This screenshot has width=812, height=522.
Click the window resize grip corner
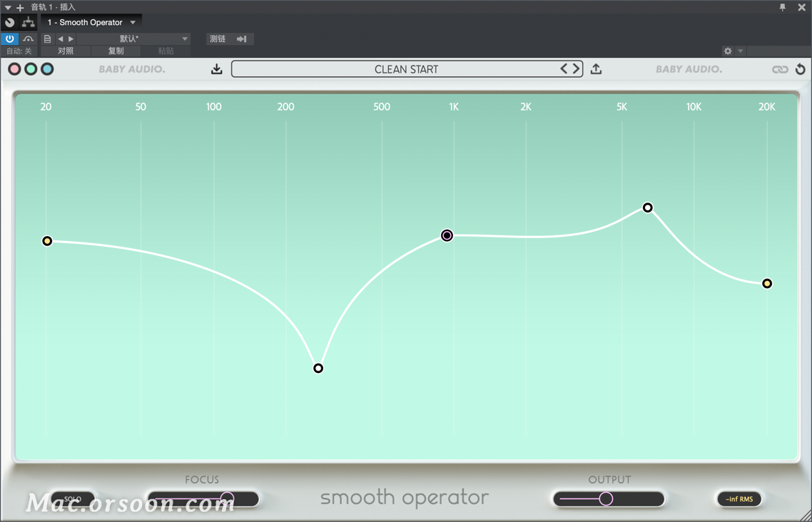click(x=806, y=516)
